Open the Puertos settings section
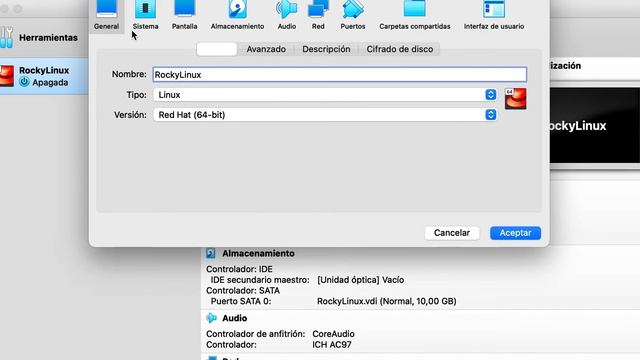 tap(353, 16)
